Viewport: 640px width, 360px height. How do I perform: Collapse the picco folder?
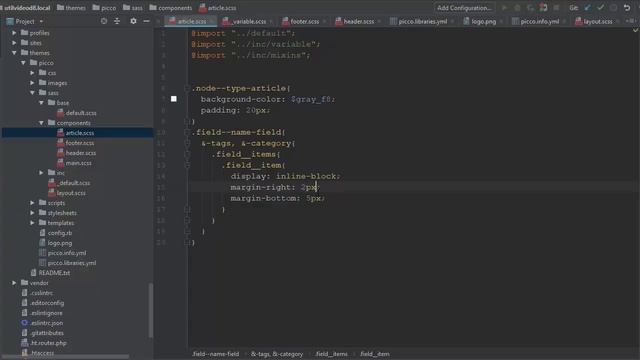click(x=23, y=63)
